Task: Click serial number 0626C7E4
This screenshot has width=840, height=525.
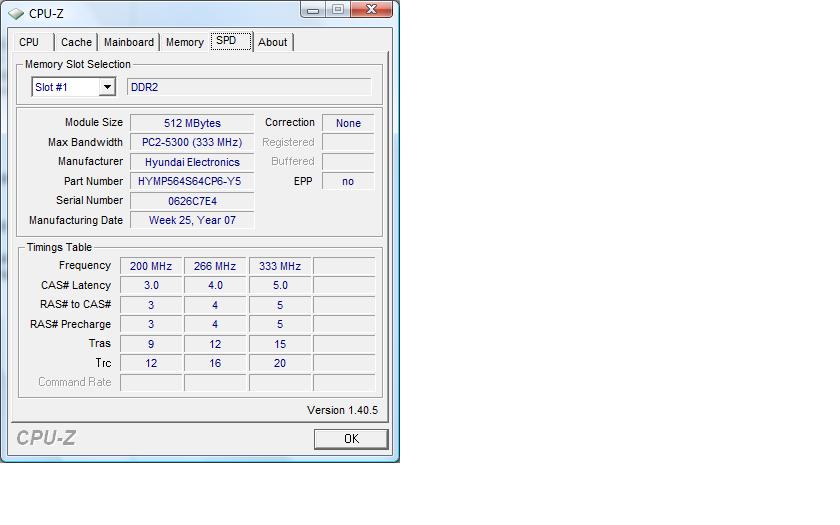Action: pyautogui.click(x=192, y=201)
